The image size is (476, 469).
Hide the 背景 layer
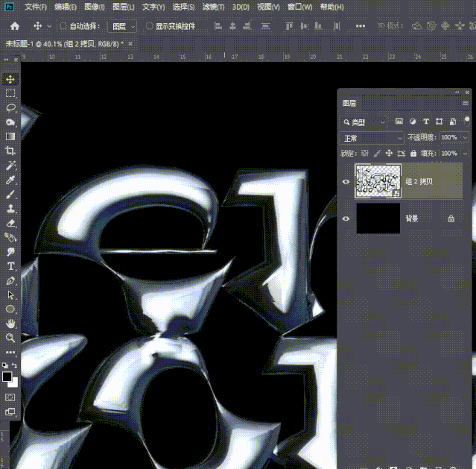pyautogui.click(x=346, y=219)
